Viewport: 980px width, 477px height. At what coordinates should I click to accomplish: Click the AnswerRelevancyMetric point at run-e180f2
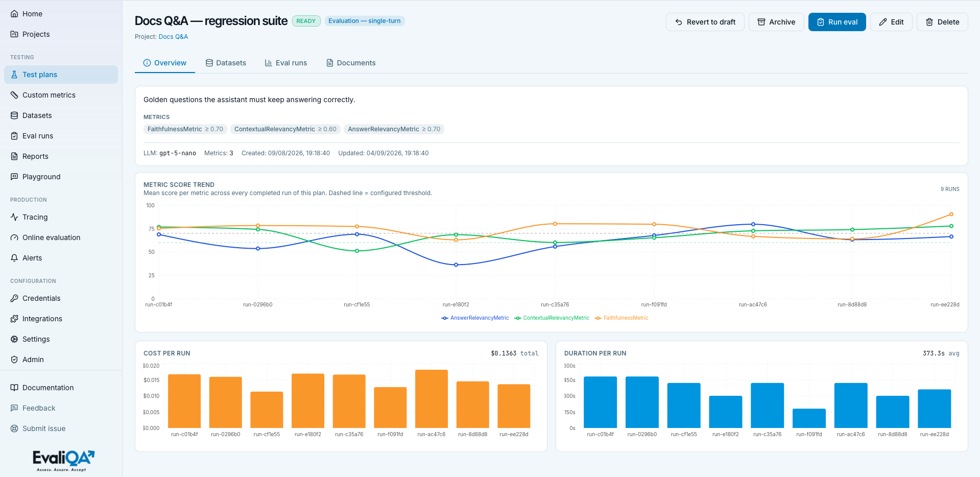pos(456,265)
